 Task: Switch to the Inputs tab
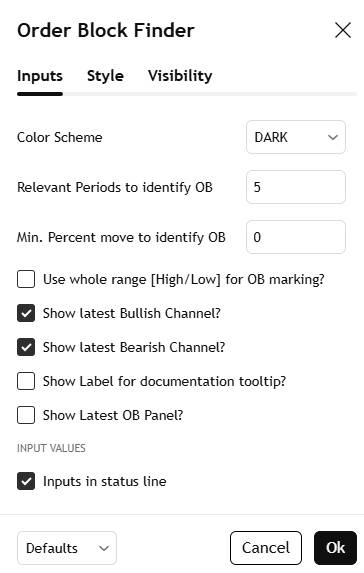click(40, 76)
